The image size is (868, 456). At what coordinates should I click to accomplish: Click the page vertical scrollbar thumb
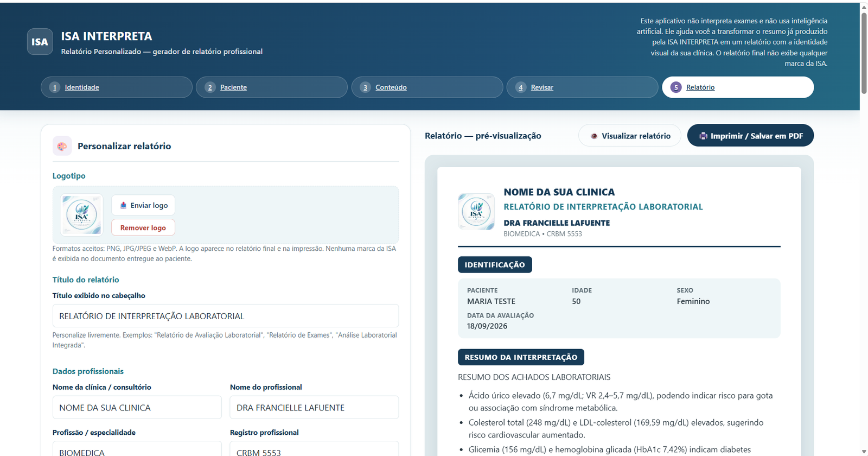(x=864, y=53)
